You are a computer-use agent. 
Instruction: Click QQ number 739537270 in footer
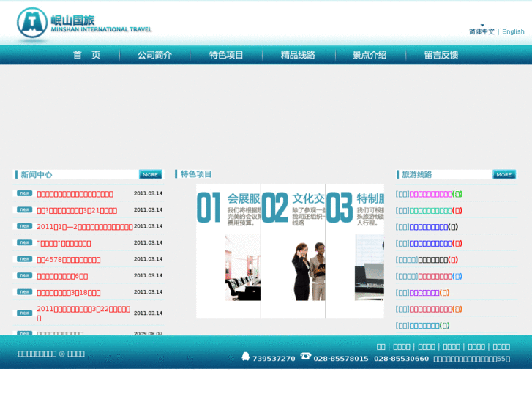point(274,359)
